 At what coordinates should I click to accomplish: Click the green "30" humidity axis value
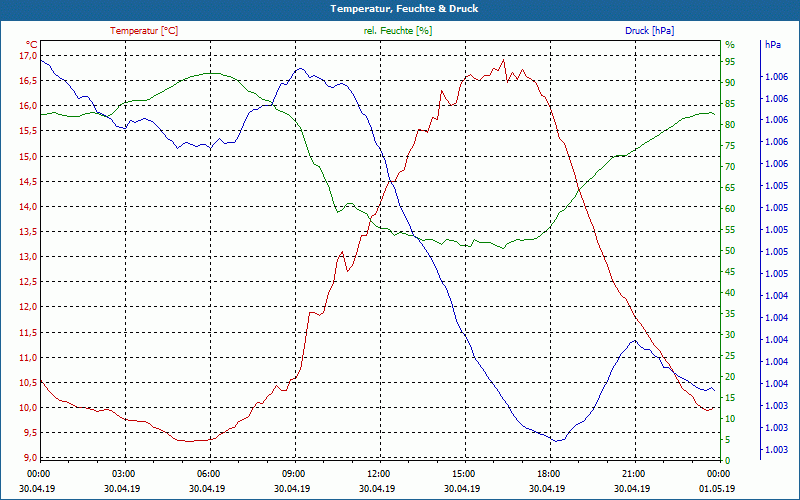[730, 335]
